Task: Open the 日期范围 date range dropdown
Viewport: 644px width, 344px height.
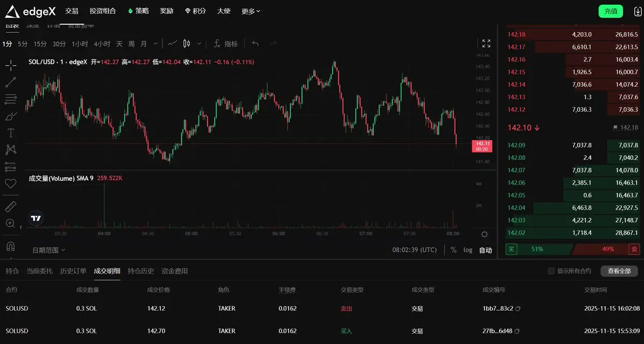Action: (x=49, y=250)
